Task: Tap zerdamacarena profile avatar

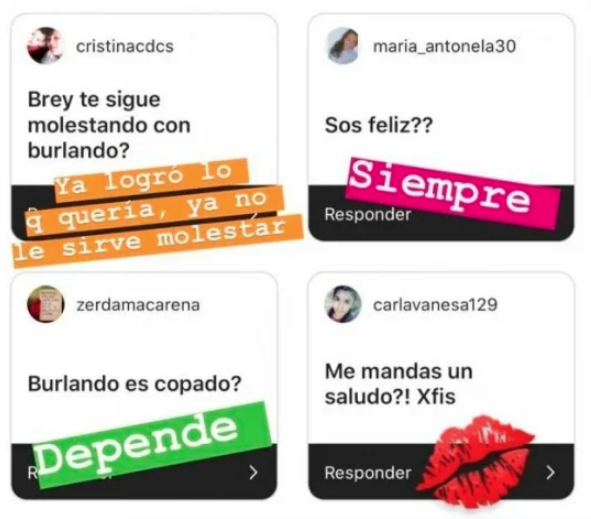Action: [x=46, y=304]
